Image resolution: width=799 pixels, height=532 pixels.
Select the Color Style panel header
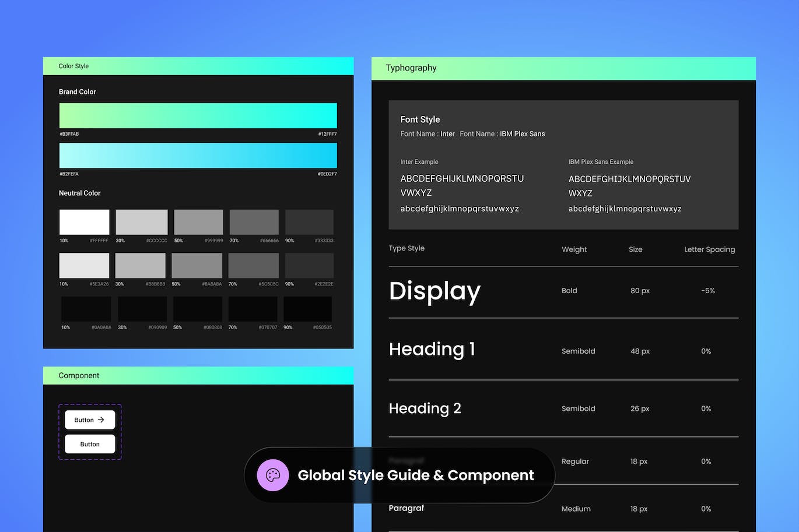(198, 66)
